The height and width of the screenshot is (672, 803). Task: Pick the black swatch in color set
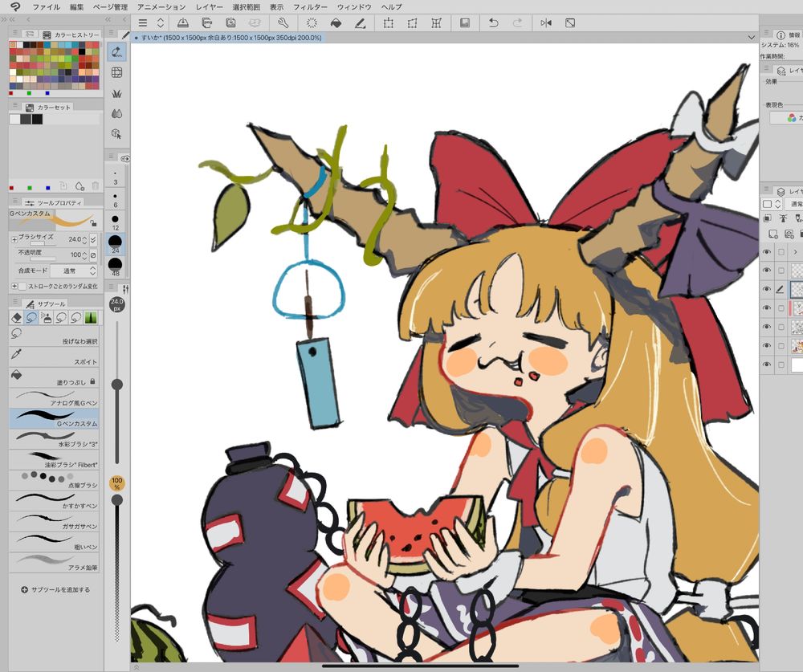(x=38, y=119)
